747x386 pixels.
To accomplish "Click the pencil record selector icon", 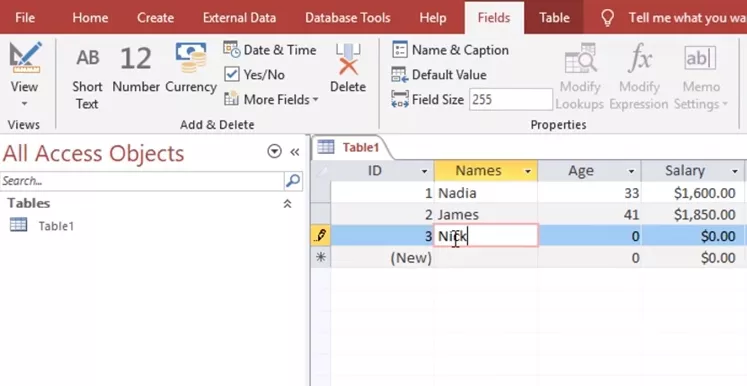I will (x=321, y=236).
